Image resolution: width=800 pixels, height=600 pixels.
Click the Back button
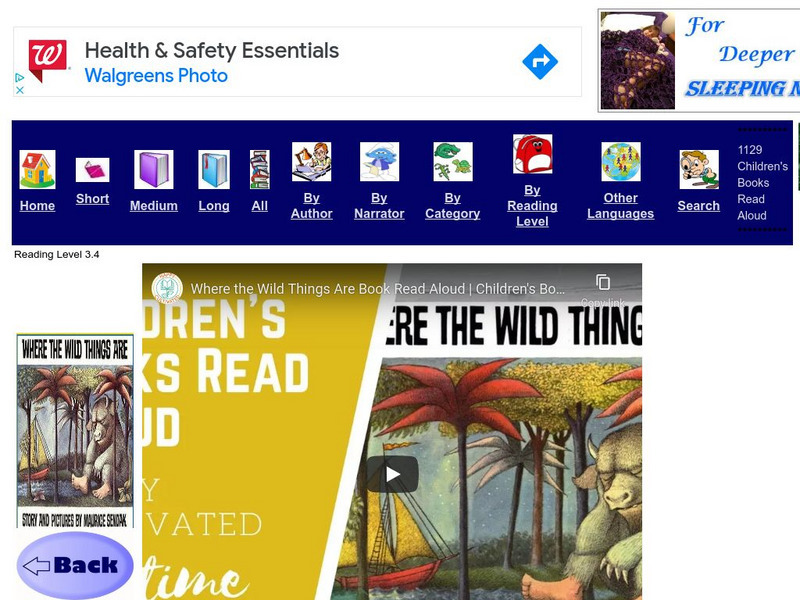point(75,565)
